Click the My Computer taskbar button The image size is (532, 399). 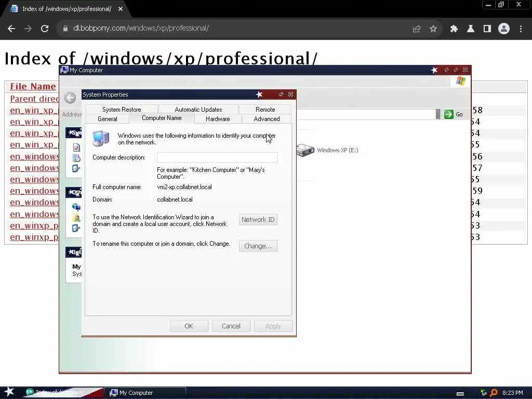tap(146, 393)
